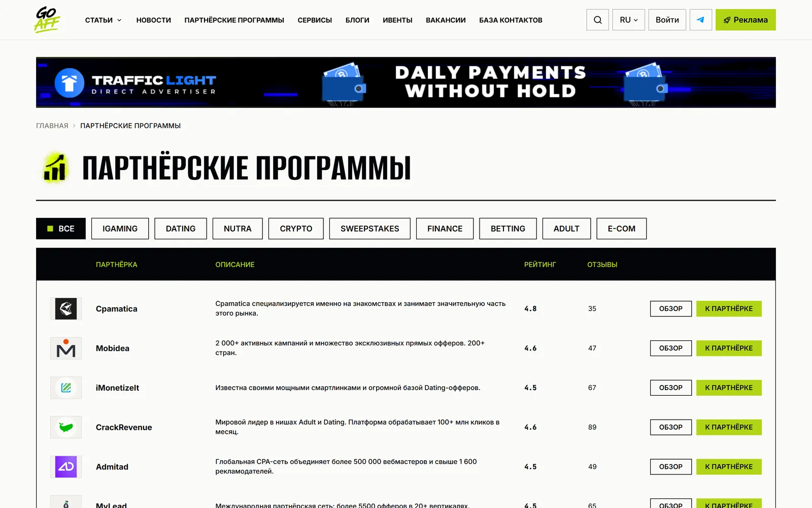Click the Войти login button
Image resolution: width=812 pixels, height=508 pixels.
tap(667, 20)
